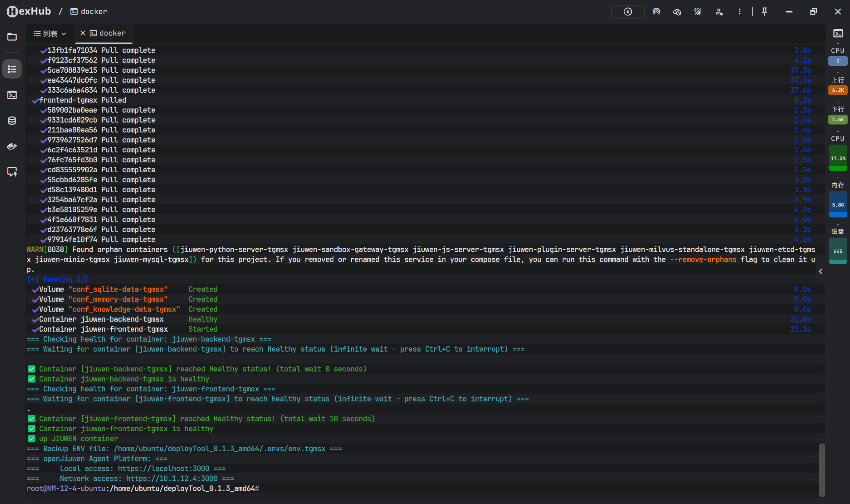Click the download updates circle button
Image resolution: width=850 pixels, height=504 pixels.
tap(628, 12)
